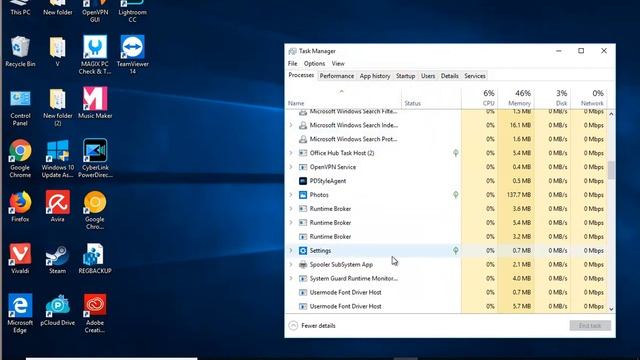The width and height of the screenshot is (640, 360).
Task: Expand the Spooler SubSystem App row
Action: click(x=291, y=264)
